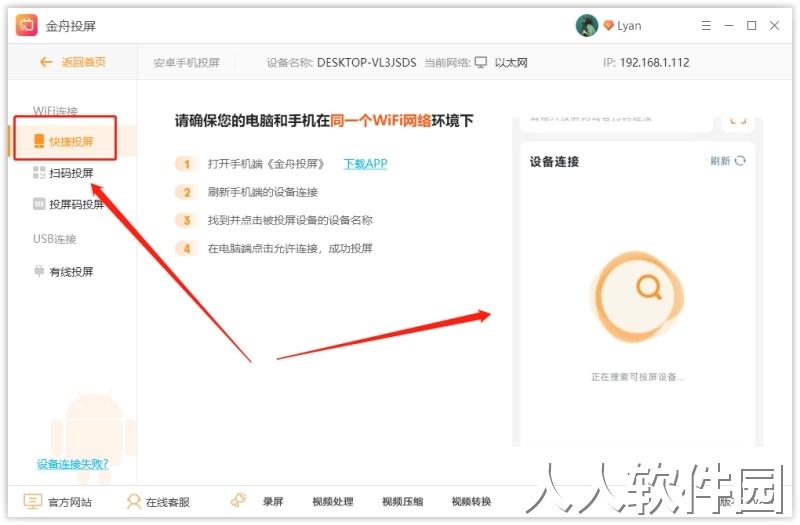The height and width of the screenshot is (525, 800).
Task: Click the device name DESKTOP-VL3JSDS
Action: [x=366, y=63]
